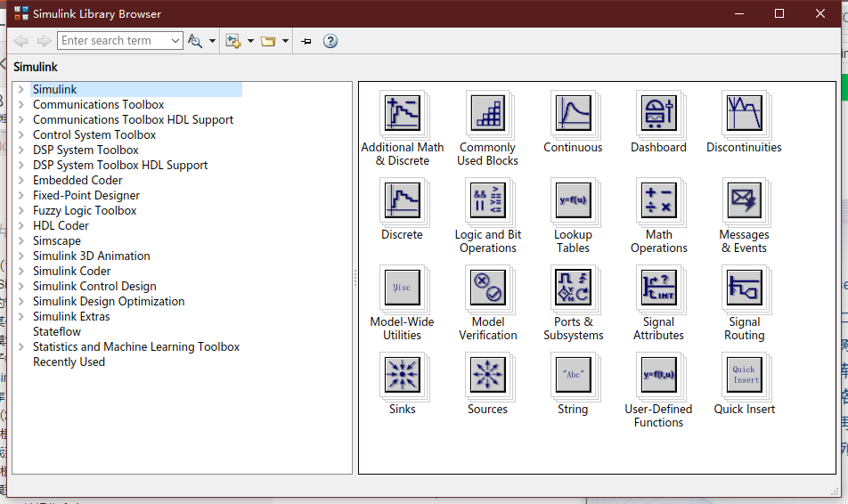This screenshot has height=504, width=848.
Task: Toggle the stay-on-top pin icon
Action: [x=306, y=41]
